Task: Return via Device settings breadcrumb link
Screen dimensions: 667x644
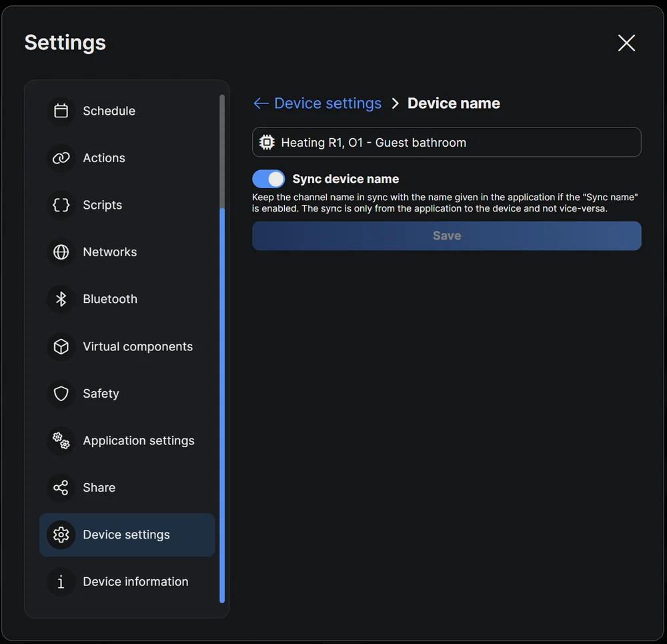Action: tap(327, 103)
